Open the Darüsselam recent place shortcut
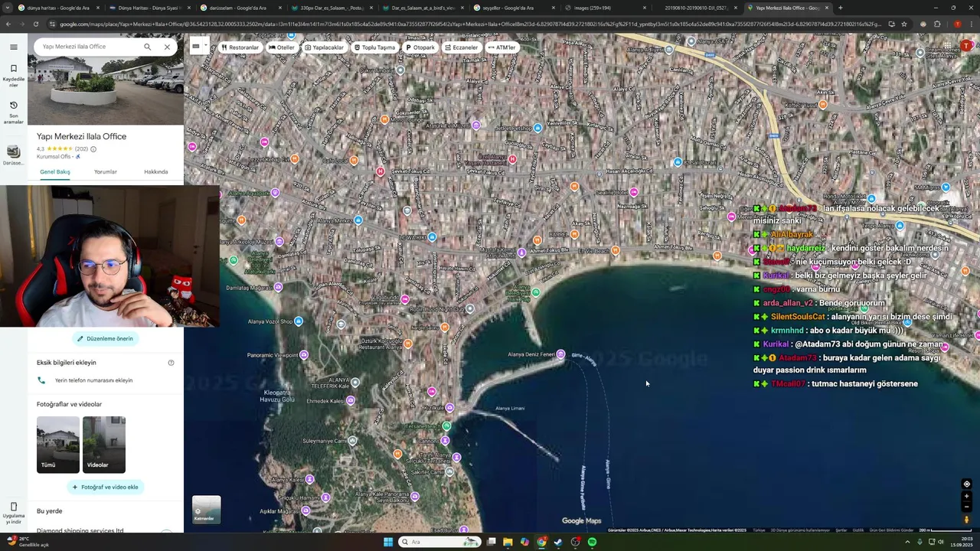 pyautogui.click(x=13, y=155)
